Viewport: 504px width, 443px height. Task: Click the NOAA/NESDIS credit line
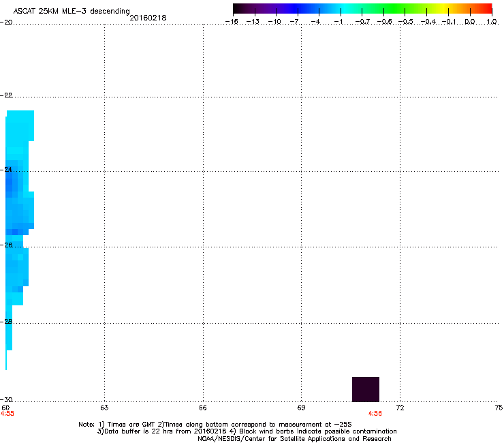(x=294, y=438)
